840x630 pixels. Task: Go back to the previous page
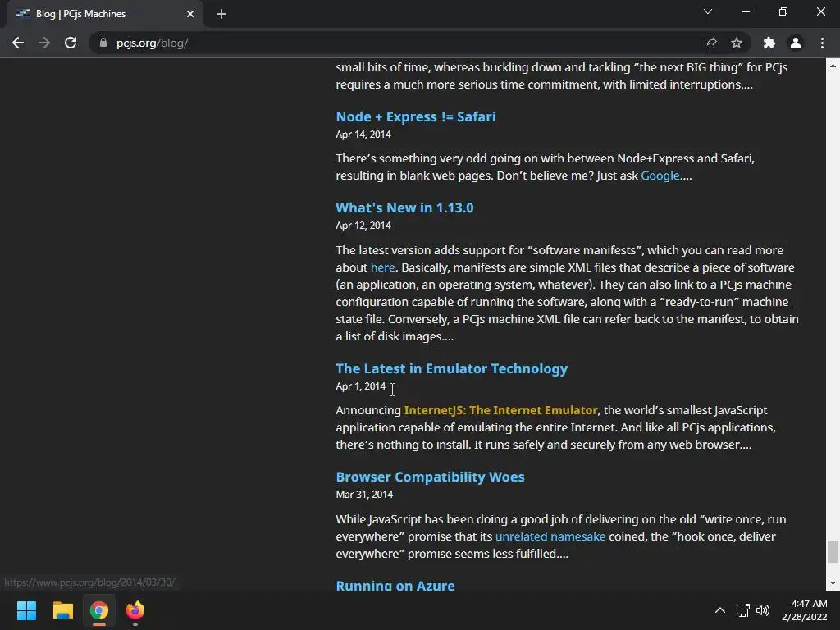[18, 43]
